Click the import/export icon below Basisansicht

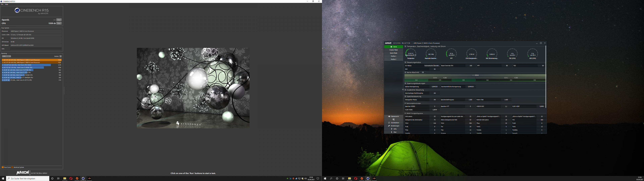coord(393,119)
